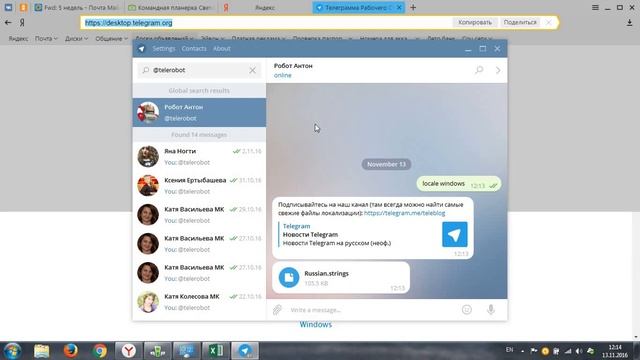Open Windows Start button

[12, 351]
